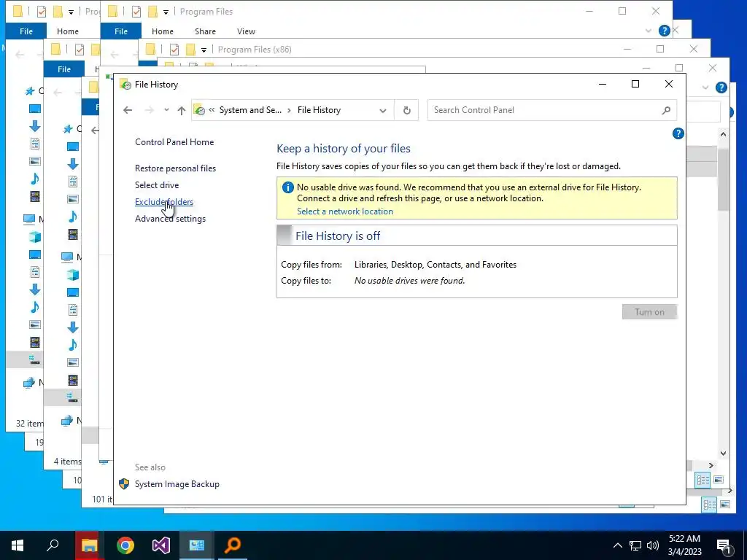
Task: Click Quick access star in leftmost Explorer window
Action: tap(30, 91)
